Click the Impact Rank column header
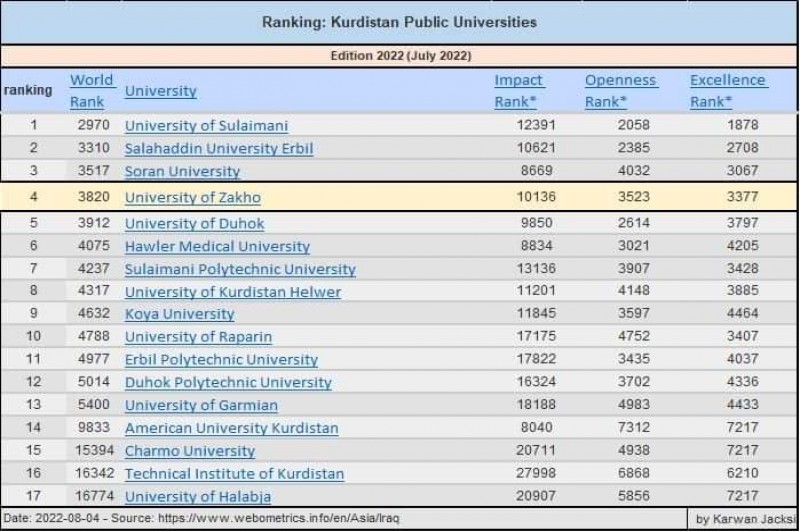Image resolution: width=800 pixels, height=532 pixels. 519,90
